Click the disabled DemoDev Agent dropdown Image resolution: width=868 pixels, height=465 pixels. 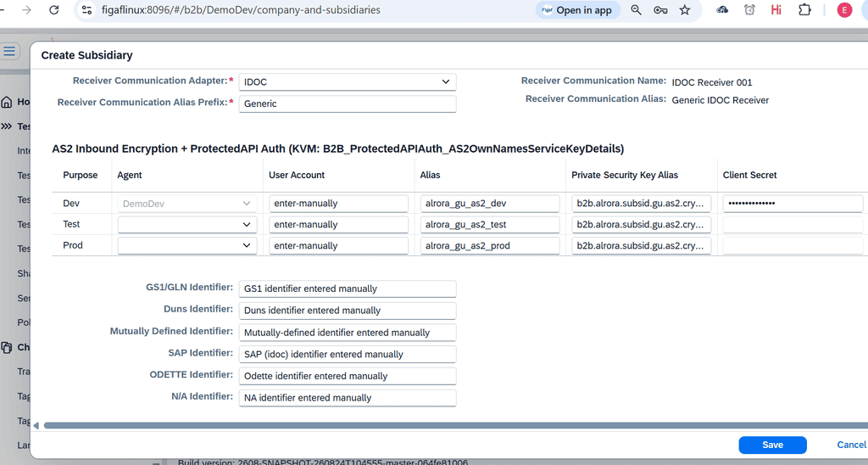click(x=187, y=204)
